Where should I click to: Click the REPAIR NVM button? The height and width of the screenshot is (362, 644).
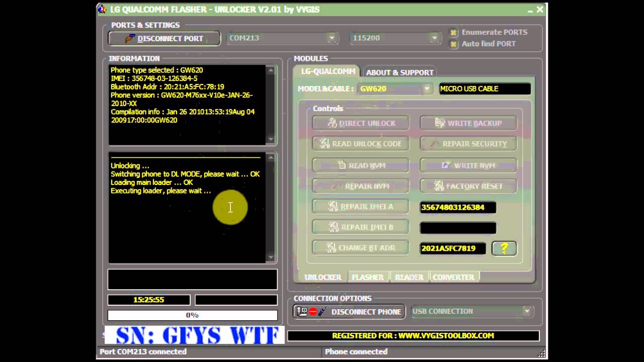pos(361,186)
